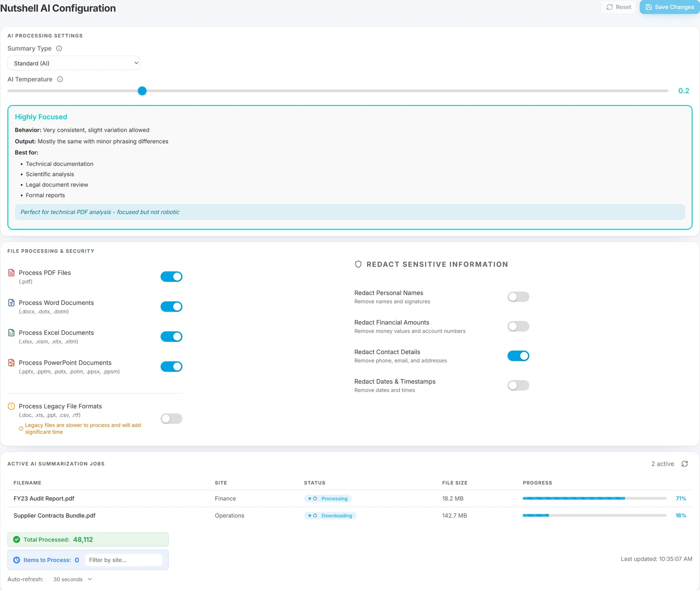700x590 pixels.
Task: Click the green Total Processed check icon
Action: (x=17, y=540)
